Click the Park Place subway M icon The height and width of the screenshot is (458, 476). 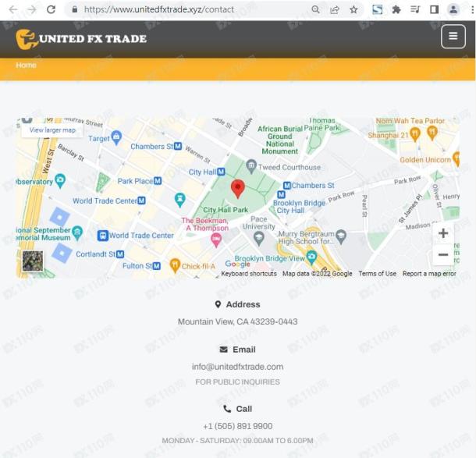pos(158,181)
